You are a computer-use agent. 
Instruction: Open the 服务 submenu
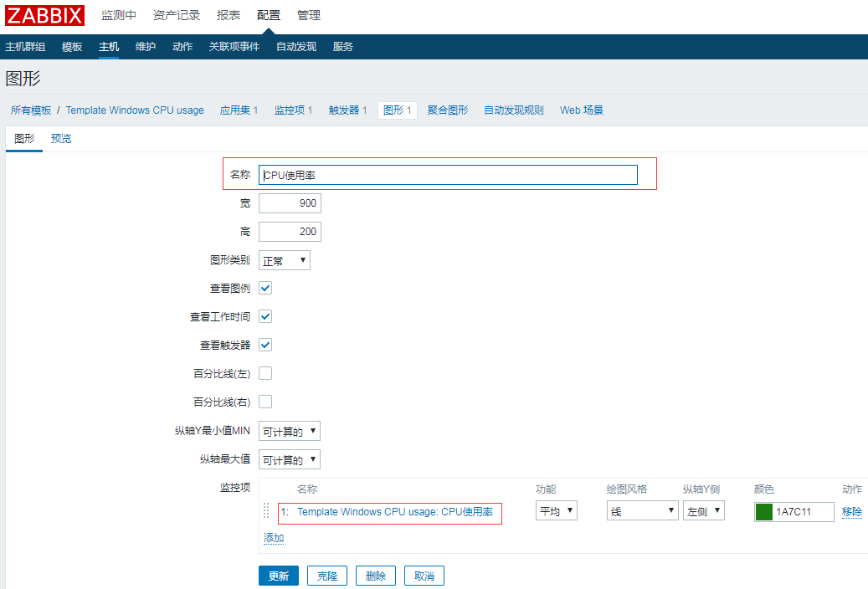[x=342, y=47]
